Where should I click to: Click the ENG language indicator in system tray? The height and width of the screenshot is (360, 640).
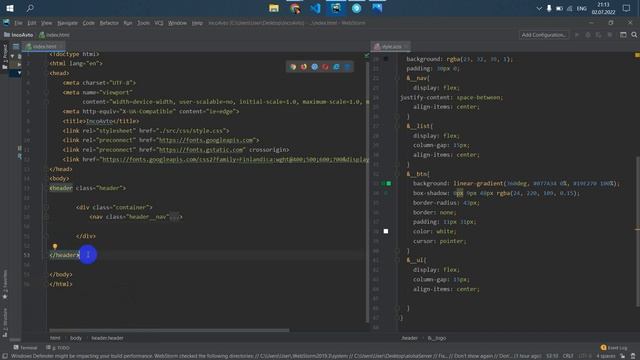pos(582,9)
